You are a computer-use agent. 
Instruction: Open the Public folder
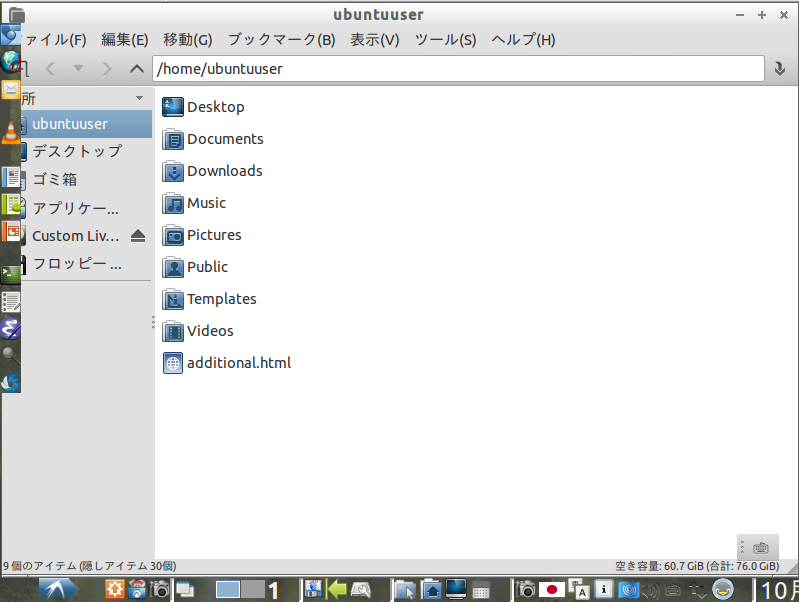195,267
